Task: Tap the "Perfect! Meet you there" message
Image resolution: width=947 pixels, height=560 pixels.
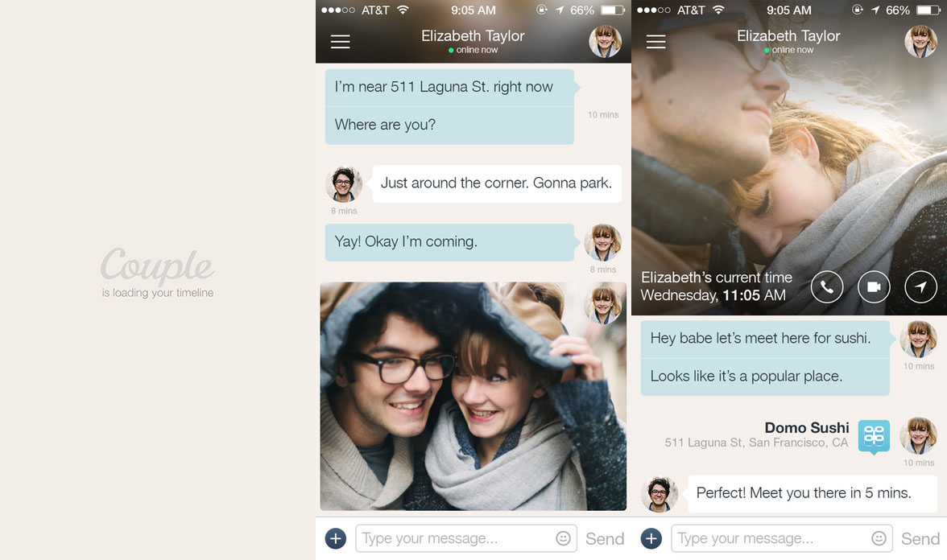Action: 803,493
